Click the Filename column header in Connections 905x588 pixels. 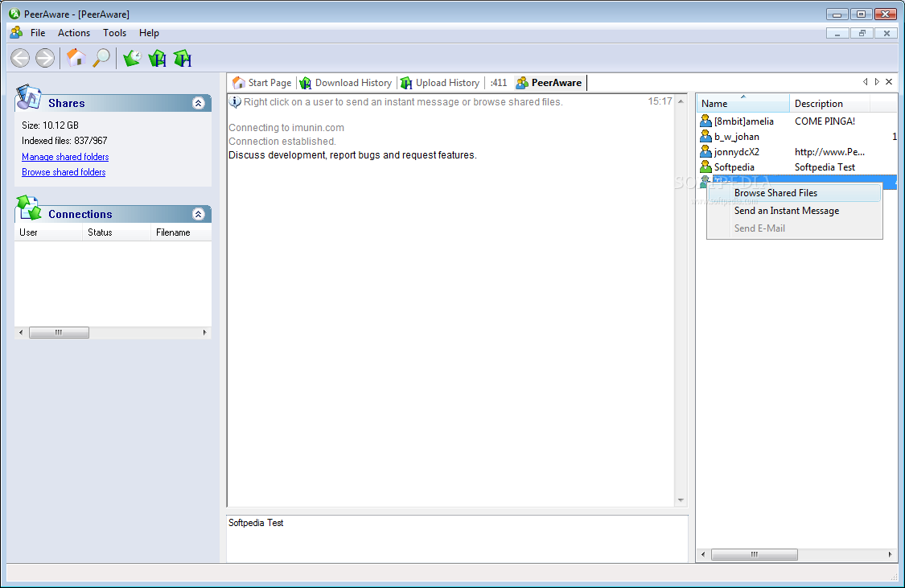[x=181, y=232]
